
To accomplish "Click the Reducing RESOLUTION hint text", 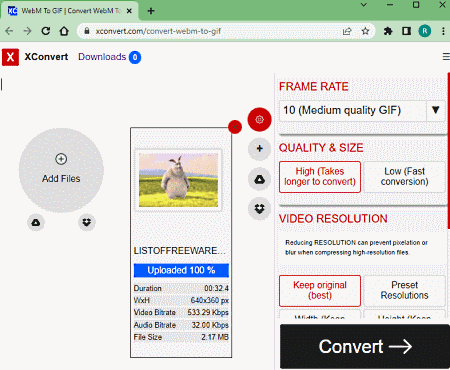I will pos(356,247).
